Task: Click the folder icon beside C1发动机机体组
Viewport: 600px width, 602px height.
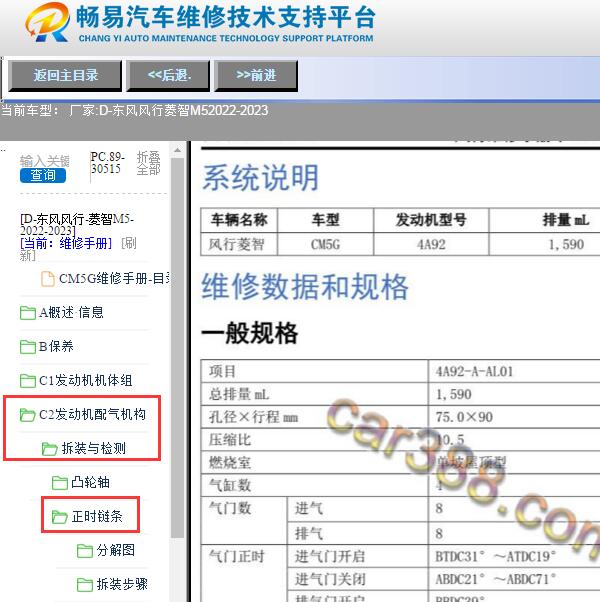Action: (28, 381)
